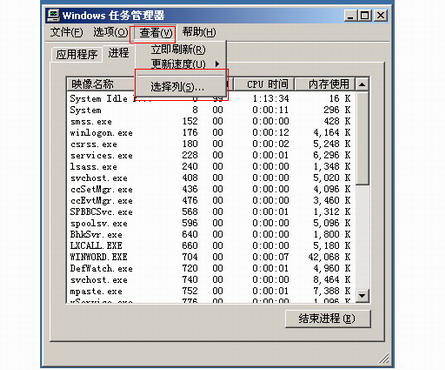Open the 帮助(H) menu
445x370 pixels.
[x=199, y=32]
